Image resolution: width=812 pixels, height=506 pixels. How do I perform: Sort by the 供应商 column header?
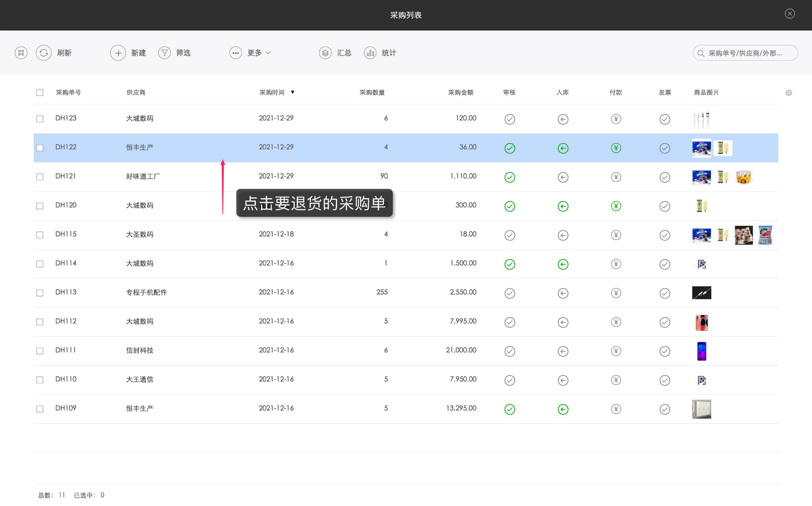136,93
